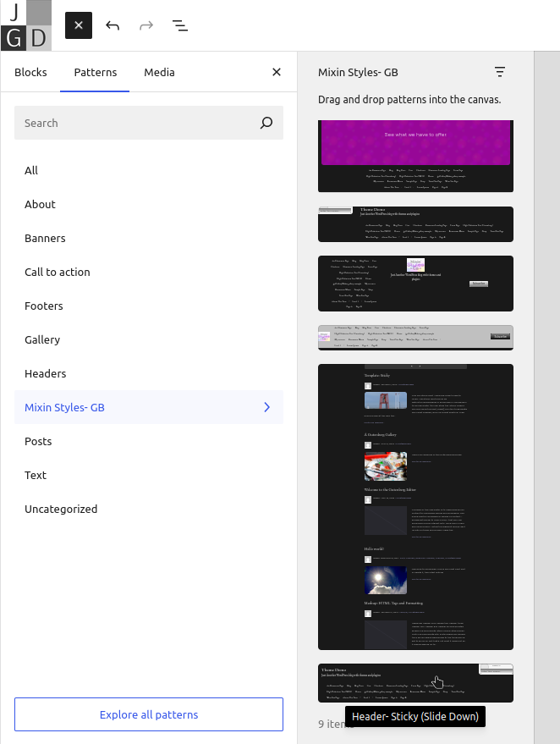Select the gray header bar pattern thumbnail
The height and width of the screenshot is (744, 560).
415,338
